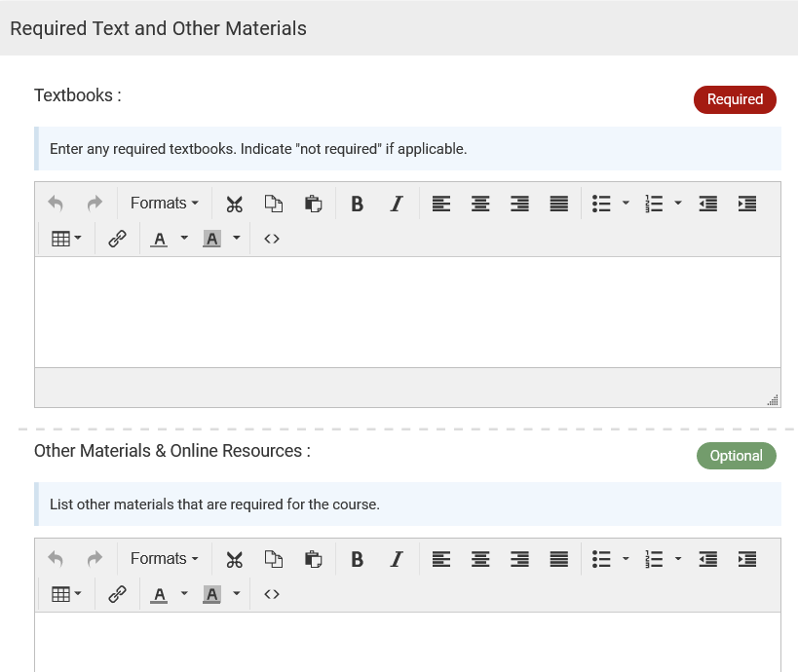Open text color picker in Other Materials editor

click(x=184, y=594)
